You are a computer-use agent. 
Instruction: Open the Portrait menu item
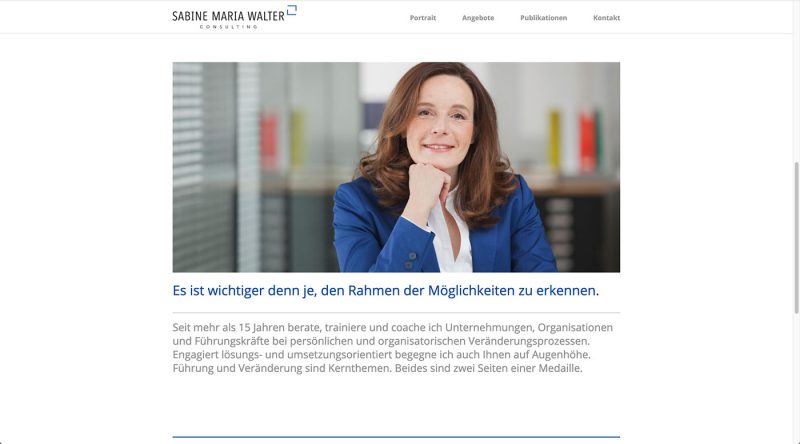422,18
